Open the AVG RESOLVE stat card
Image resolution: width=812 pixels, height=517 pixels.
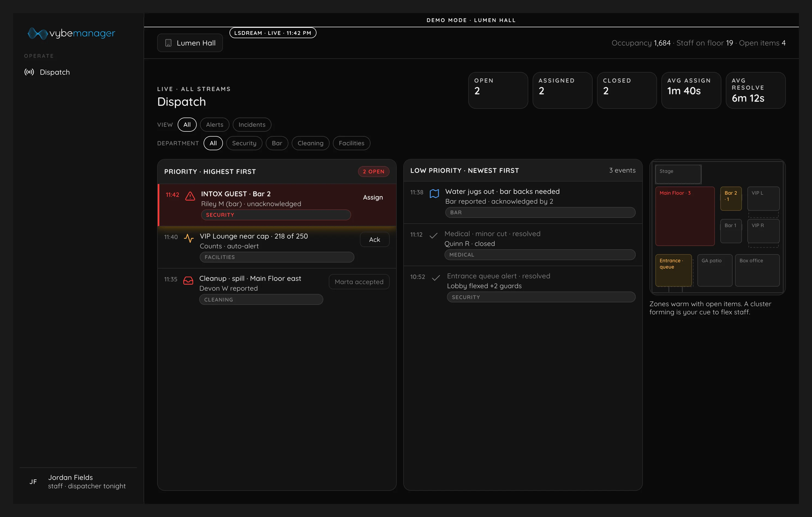(x=755, y=90)
